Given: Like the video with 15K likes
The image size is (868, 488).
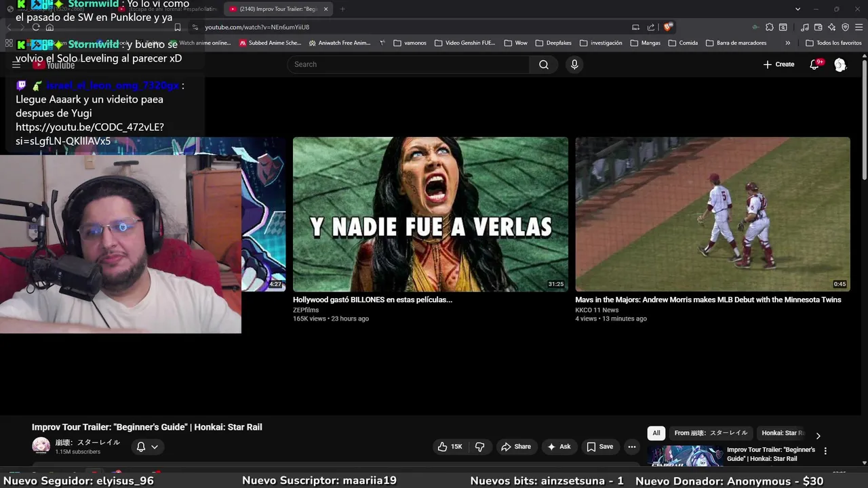Looking at the screenshot, I should [450, 447].
